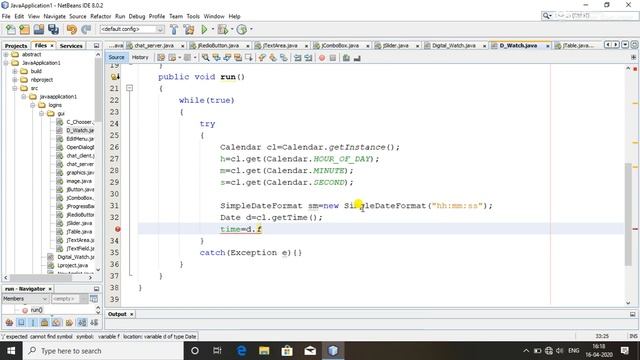
Task: Click the Redo toolbar icon
Action: (86, 29)
